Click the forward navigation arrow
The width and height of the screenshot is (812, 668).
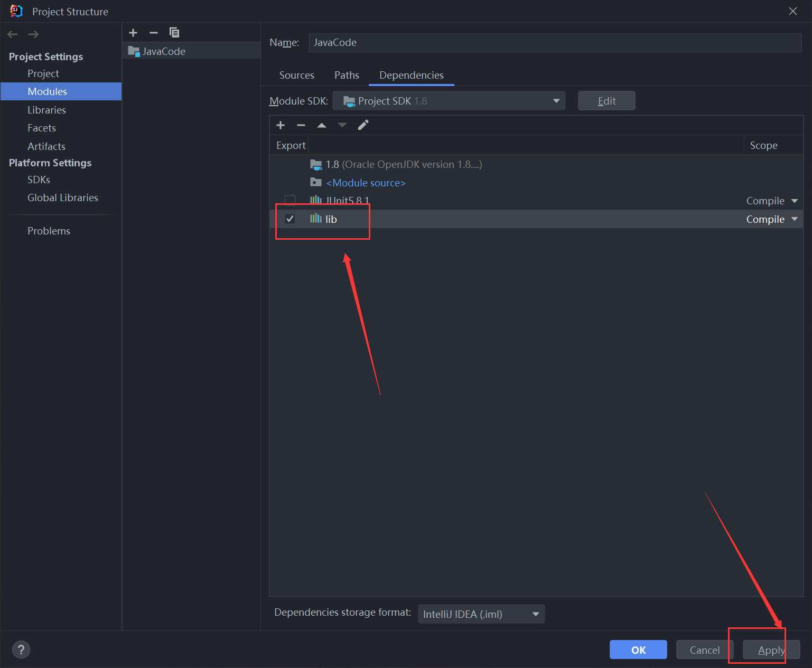33,34
